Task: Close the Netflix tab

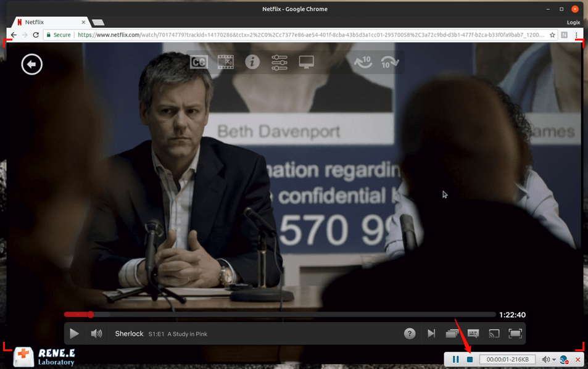Action: pyautogui.click(x=83, y=22)
